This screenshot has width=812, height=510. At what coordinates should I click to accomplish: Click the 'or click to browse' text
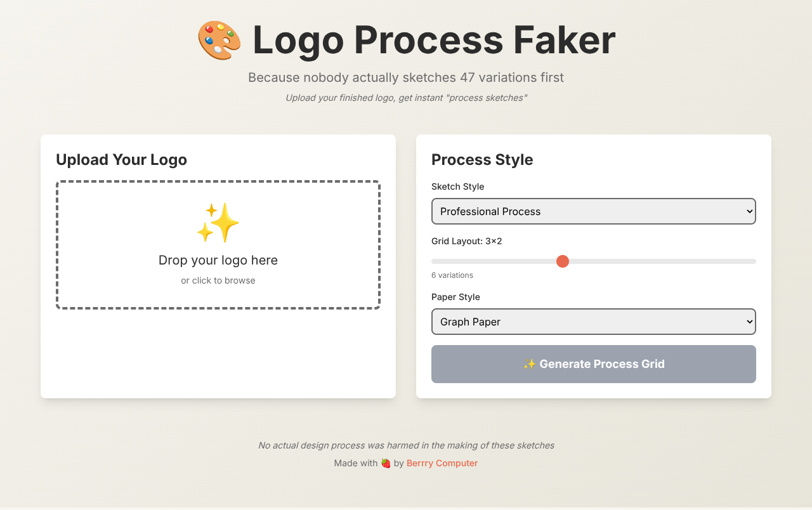pos(218,280)
